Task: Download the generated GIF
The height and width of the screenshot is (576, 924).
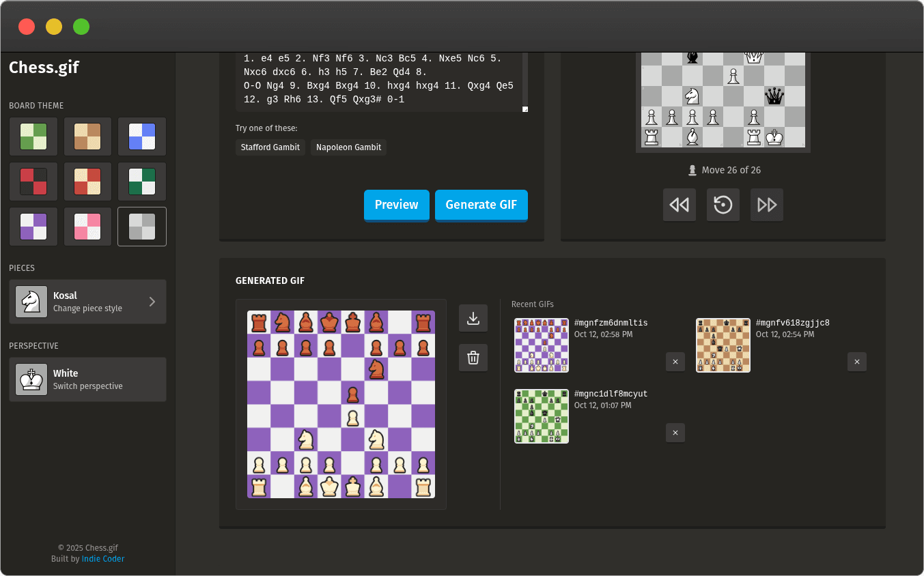Action: (x=473, y=317)
